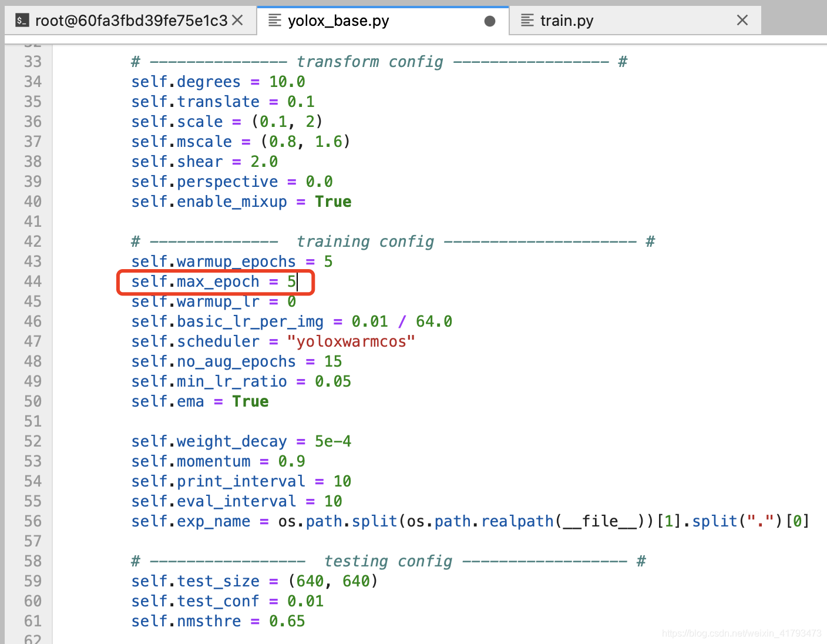Click the self.basic_lr_per_img line
The width and height of the screenshot is (827, 644).
pos(292,321)
